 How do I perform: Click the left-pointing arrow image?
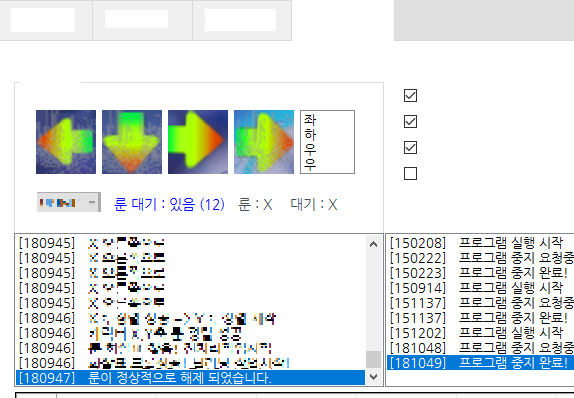tap(66, 142)
